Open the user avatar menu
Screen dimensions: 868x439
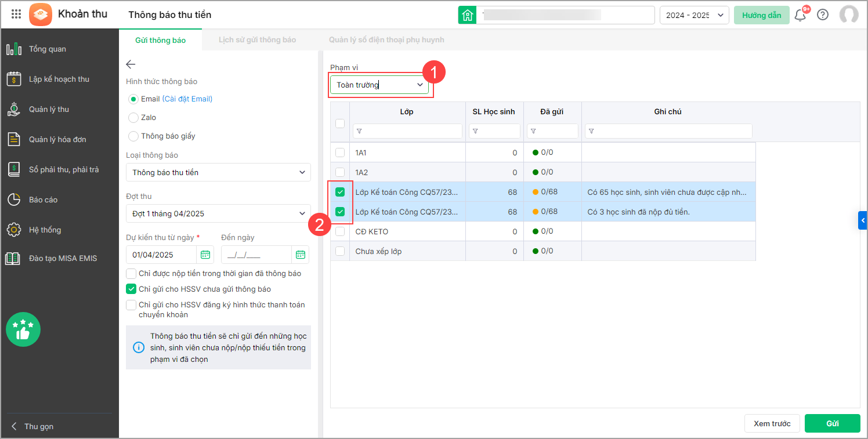tap(849, 15)
